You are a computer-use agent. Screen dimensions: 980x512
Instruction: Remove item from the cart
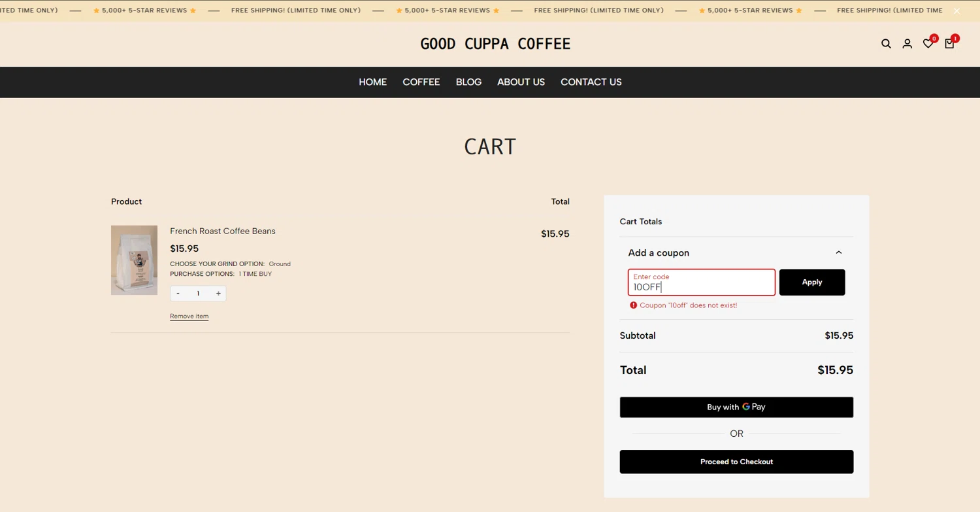[x=189, y=316]
